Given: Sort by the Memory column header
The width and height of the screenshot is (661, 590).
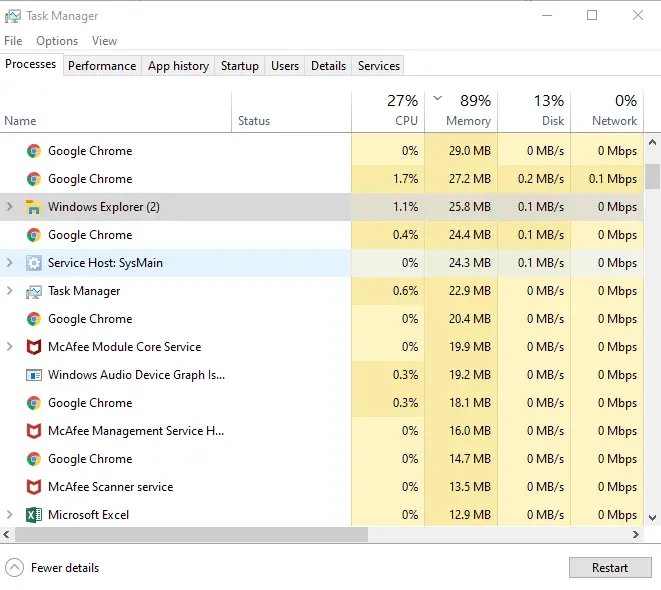Looking at the screenshot, I should 461,111.
